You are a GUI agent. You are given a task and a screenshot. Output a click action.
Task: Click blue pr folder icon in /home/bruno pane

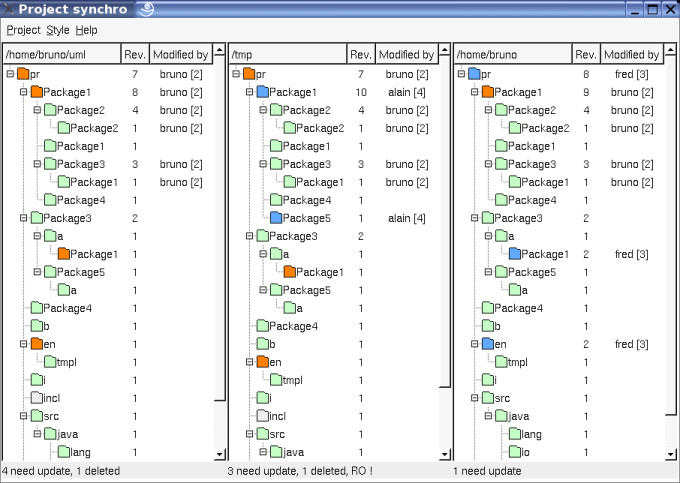click(x=474, y=74)
